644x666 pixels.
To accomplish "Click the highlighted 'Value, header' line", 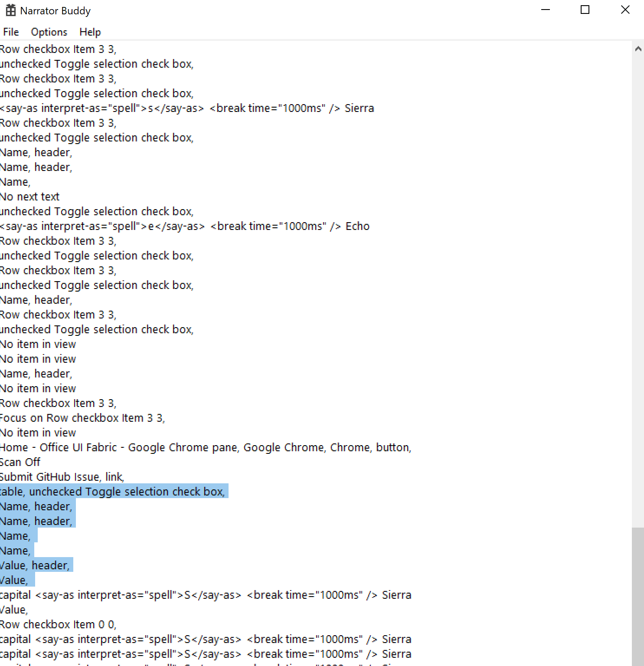I will [36, 565].
